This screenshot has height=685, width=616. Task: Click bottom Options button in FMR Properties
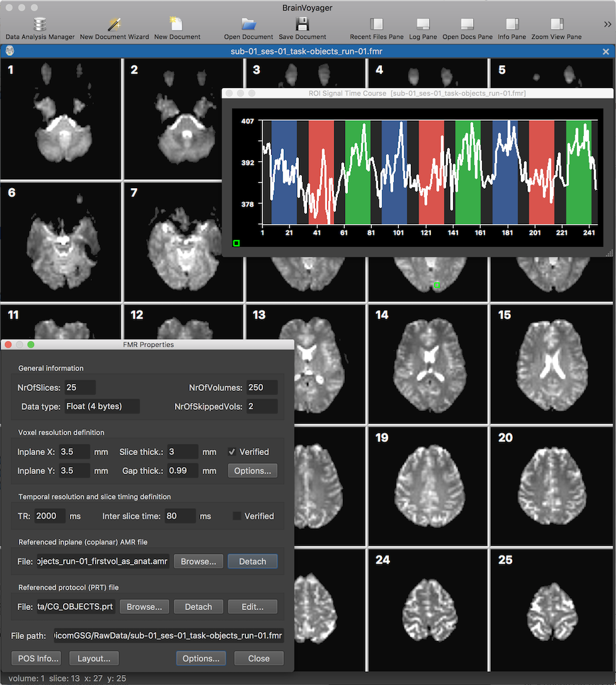click(x=201, y=659)
